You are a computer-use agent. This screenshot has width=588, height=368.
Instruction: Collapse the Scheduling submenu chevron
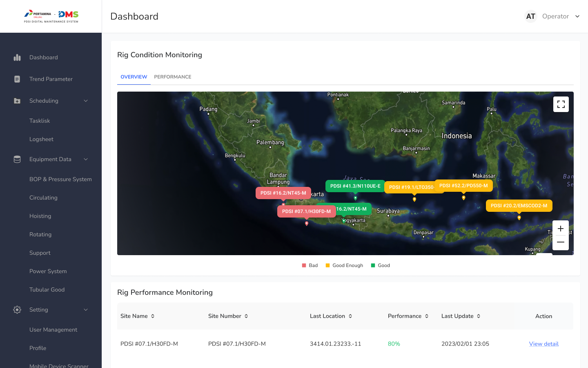85,101
